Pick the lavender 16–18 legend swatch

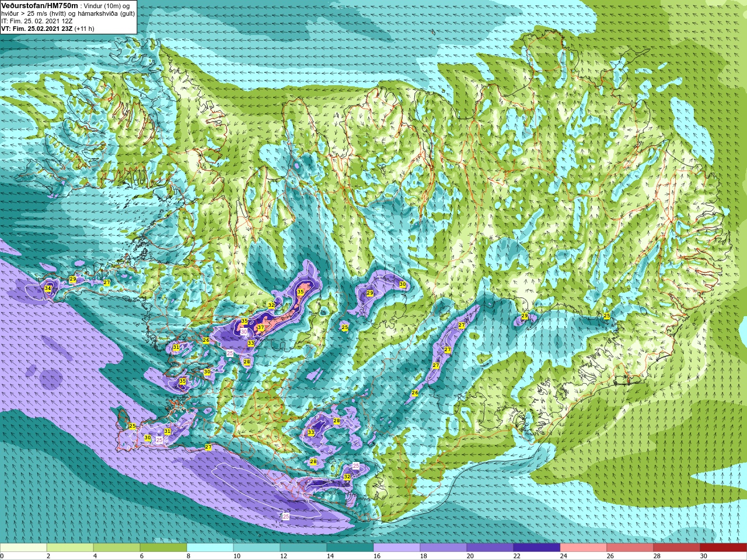click(397, 547)
